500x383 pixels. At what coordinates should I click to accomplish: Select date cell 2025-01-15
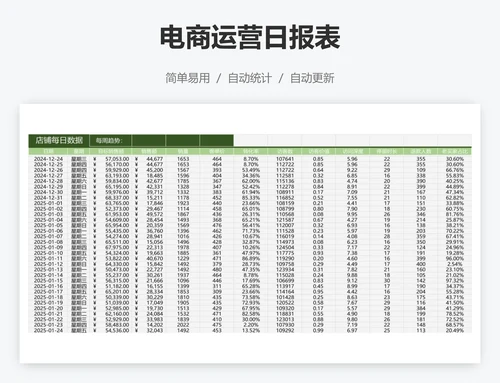pyautogui.click(x=49, y=281)
